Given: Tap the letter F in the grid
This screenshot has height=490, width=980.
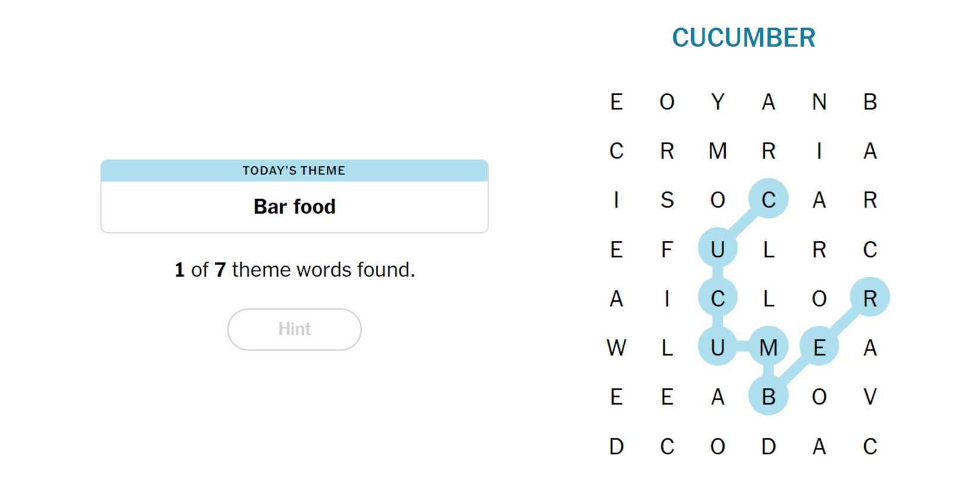Looking at the screenshot, I should point(667,249).
